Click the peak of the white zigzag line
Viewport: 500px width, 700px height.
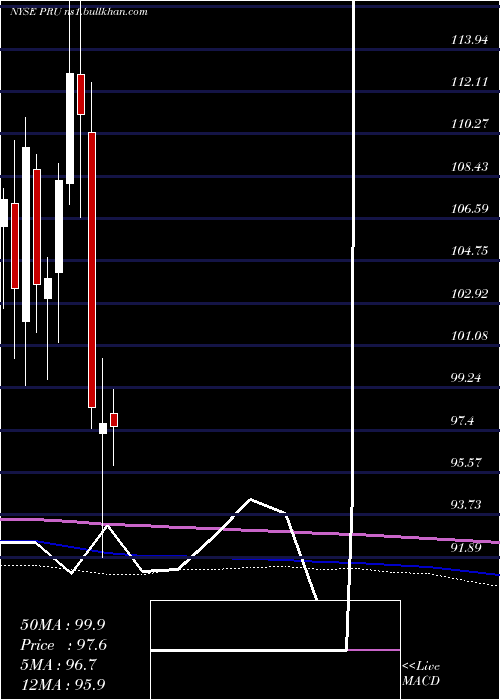[250, 499]
